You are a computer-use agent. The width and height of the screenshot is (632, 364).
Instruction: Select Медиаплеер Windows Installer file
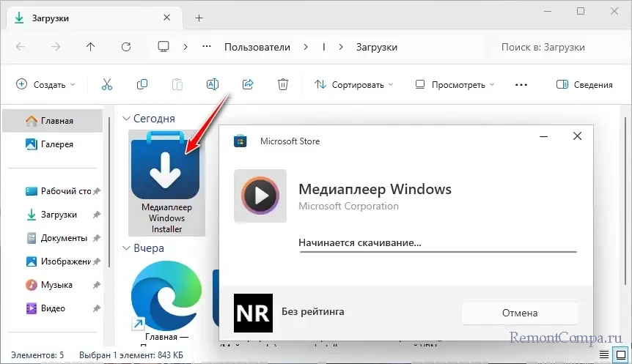(x=166, y=183)
